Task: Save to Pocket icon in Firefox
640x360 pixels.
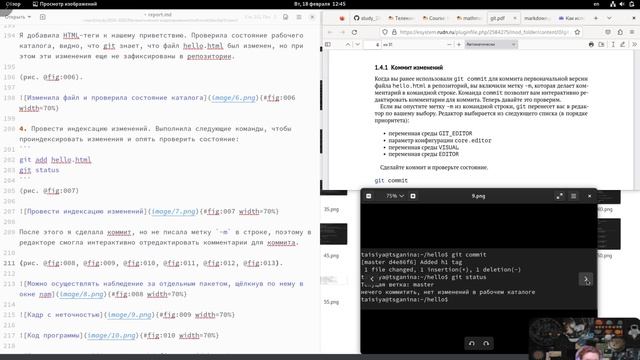Action: point(608,32)
